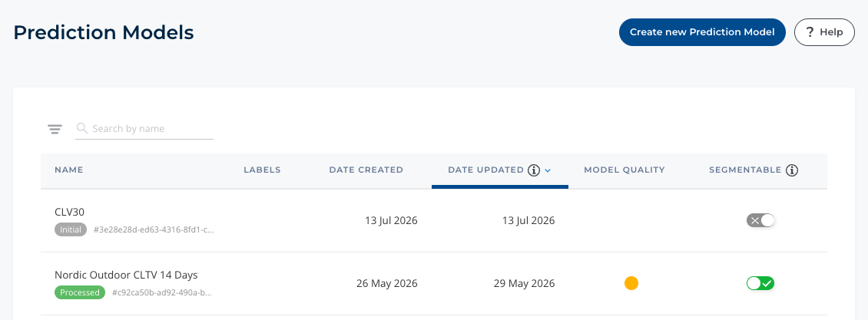Open the CLV30 model name

[x=69, y=212]
